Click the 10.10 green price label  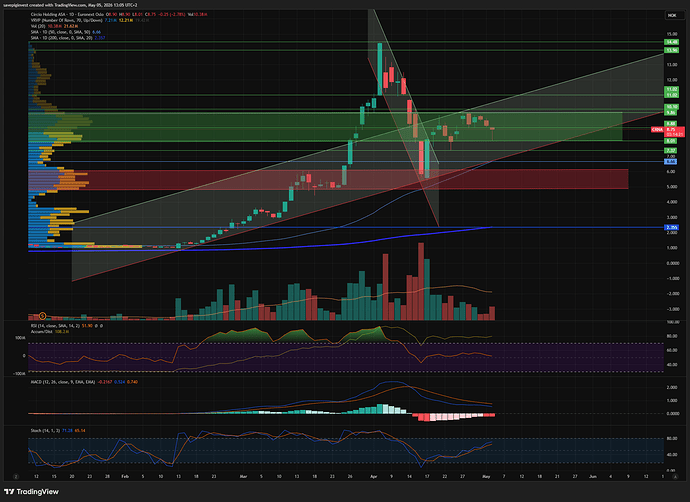pyautogui.click(x=671, y=106)
